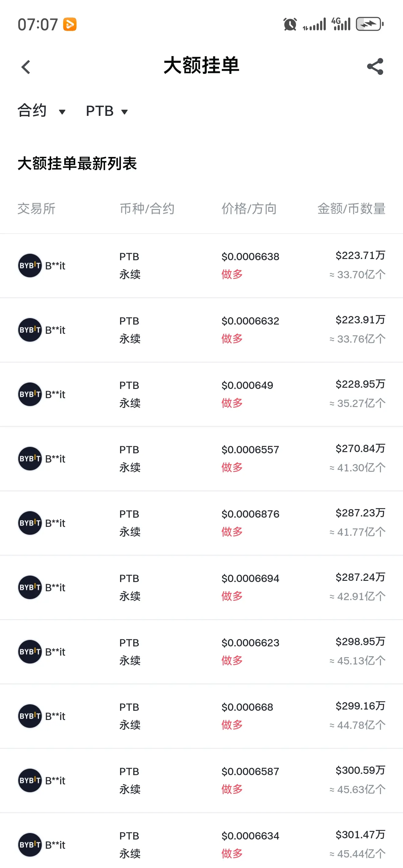Tap Bybit logo in $301.47万 order row
403x868 pixels.
pyautogui.click(x=30, y=845)
